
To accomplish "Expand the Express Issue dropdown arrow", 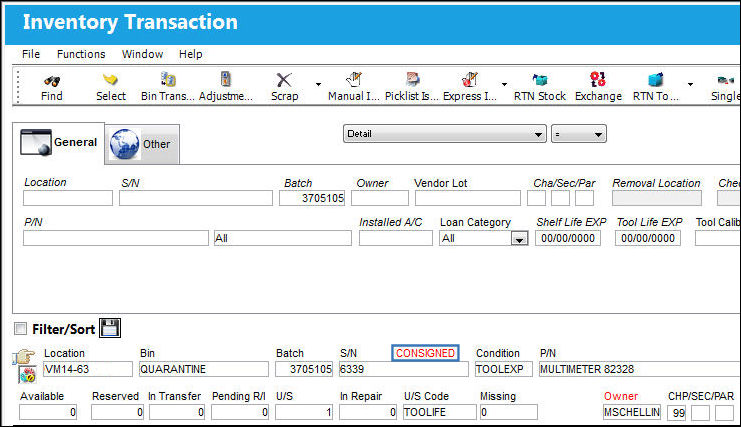I will coord(504,85).
